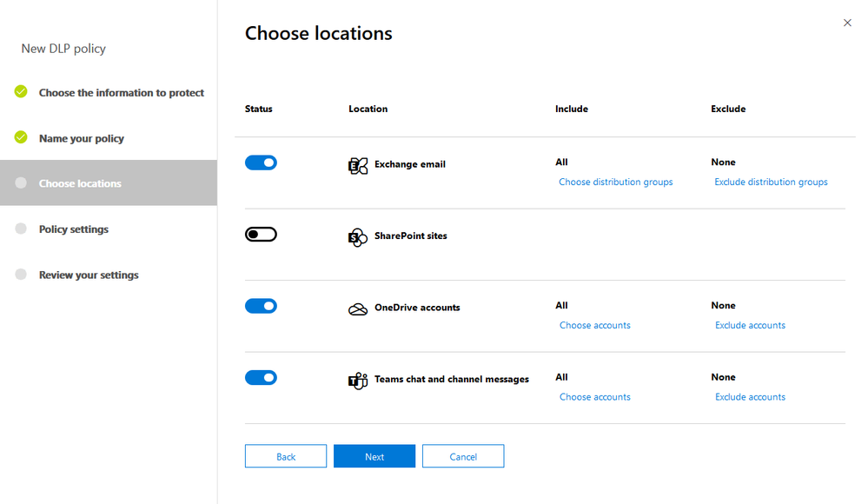Viewport: 868px width, 504px height.
Task: Click the SharePoint sites label
Action: [411, 235]
